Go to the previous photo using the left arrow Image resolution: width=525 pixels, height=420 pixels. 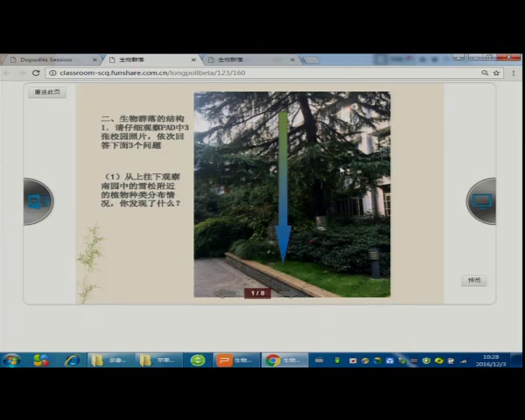pos(225,293)
